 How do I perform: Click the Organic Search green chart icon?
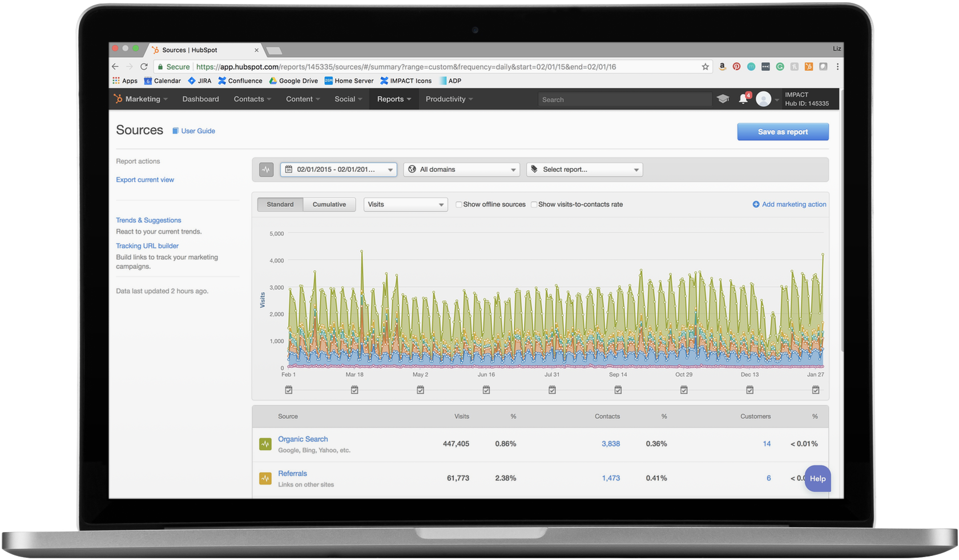(265, 444)
